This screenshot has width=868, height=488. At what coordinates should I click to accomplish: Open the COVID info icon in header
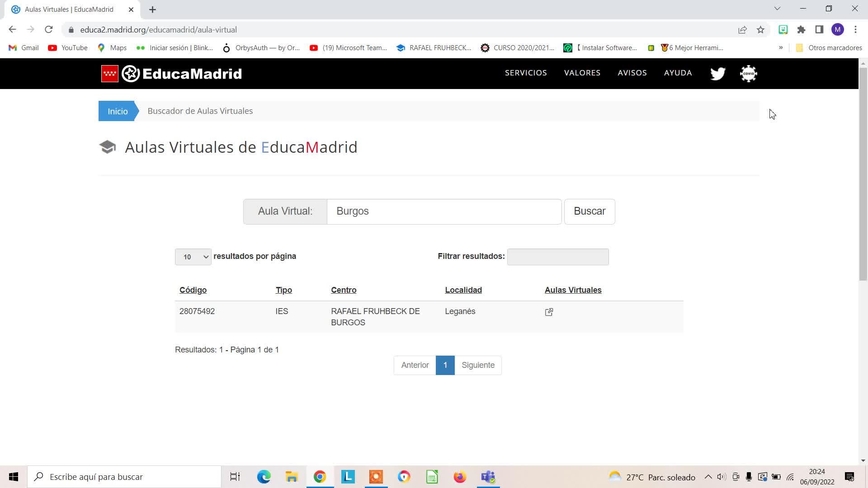(x=748, y=74)
